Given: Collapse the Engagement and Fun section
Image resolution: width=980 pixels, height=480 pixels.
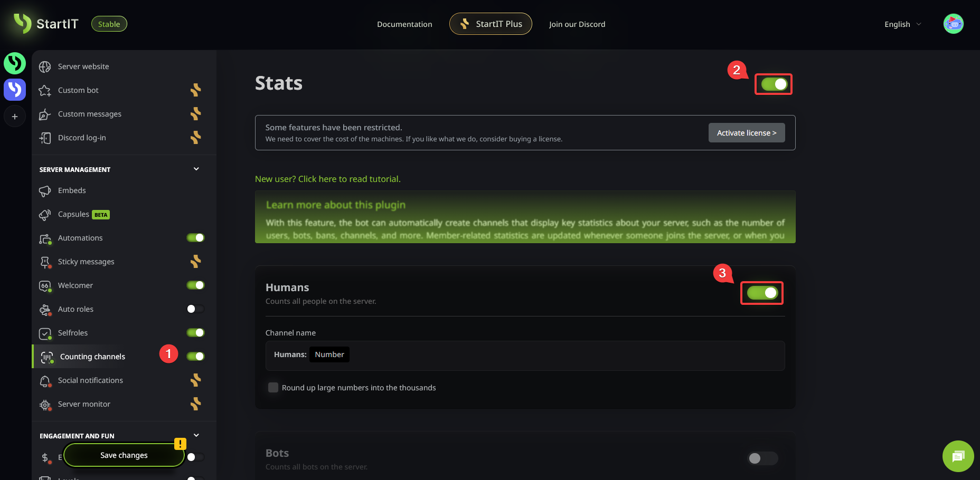Looking at the screenshot, I should (x=196, y=436).
